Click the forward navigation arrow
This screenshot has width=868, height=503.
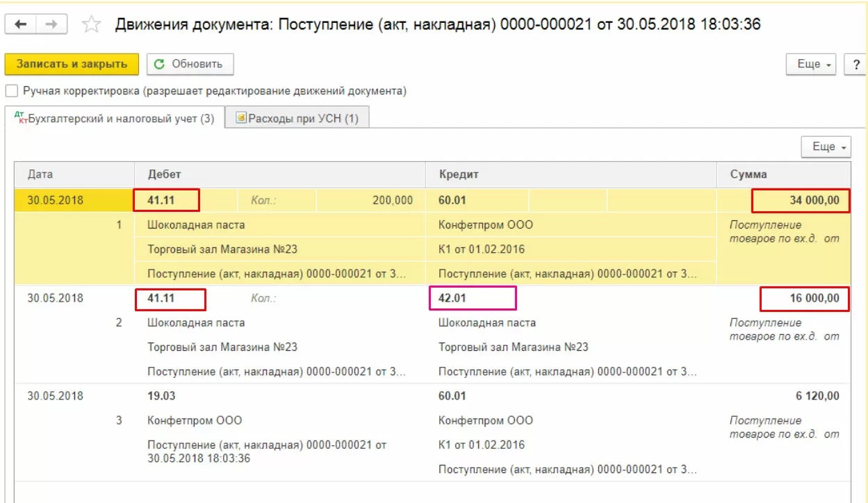point(51,24)
